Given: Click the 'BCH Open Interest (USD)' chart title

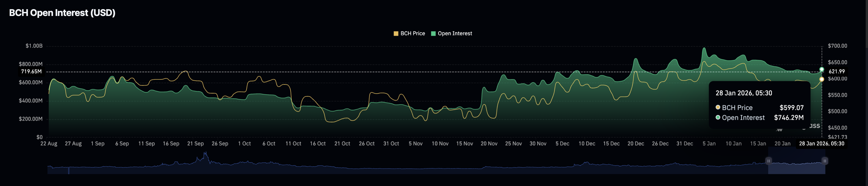Looking at the screenshot, I should (x=62, y=13).
